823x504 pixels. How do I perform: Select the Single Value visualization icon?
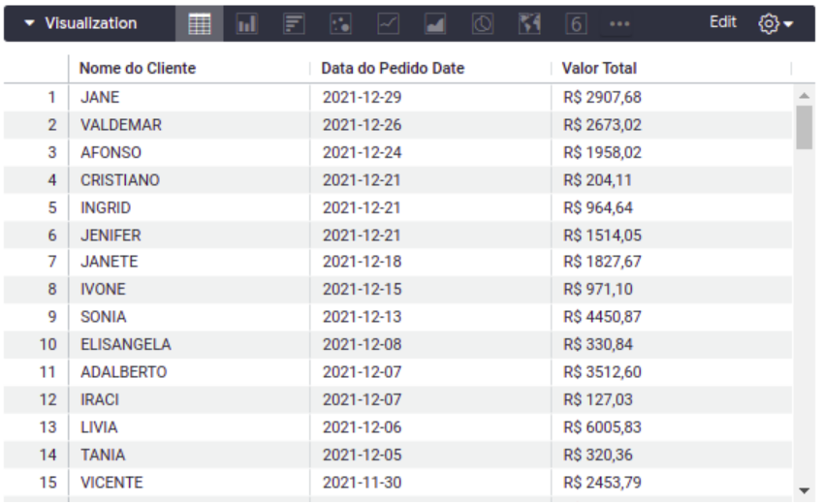coord(577,23)
